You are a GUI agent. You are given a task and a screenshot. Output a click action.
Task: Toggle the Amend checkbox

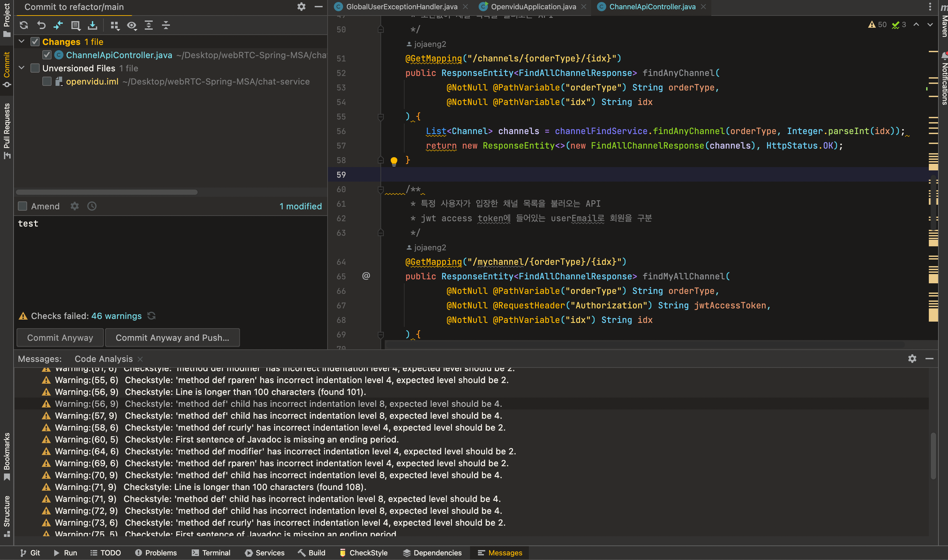(23, 206)
